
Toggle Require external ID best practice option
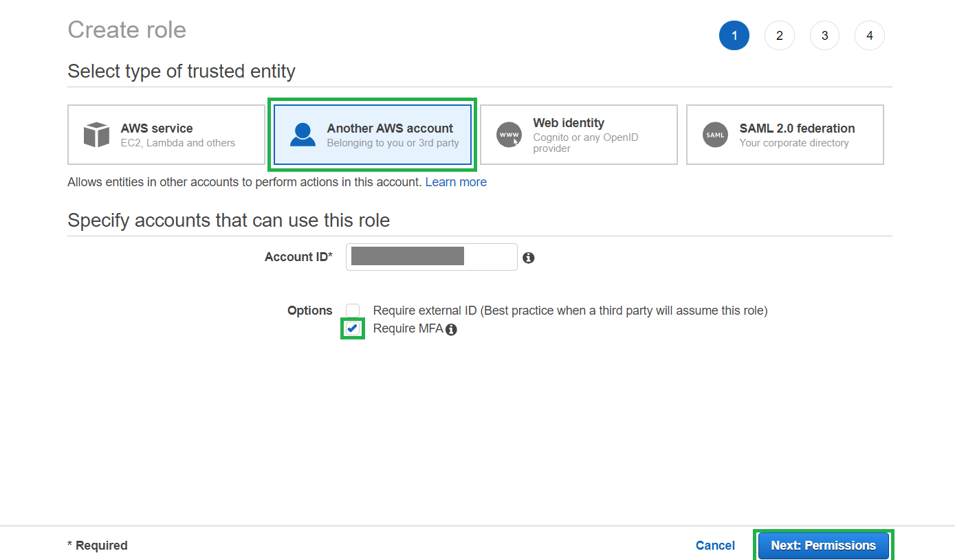tap(352, 310)
